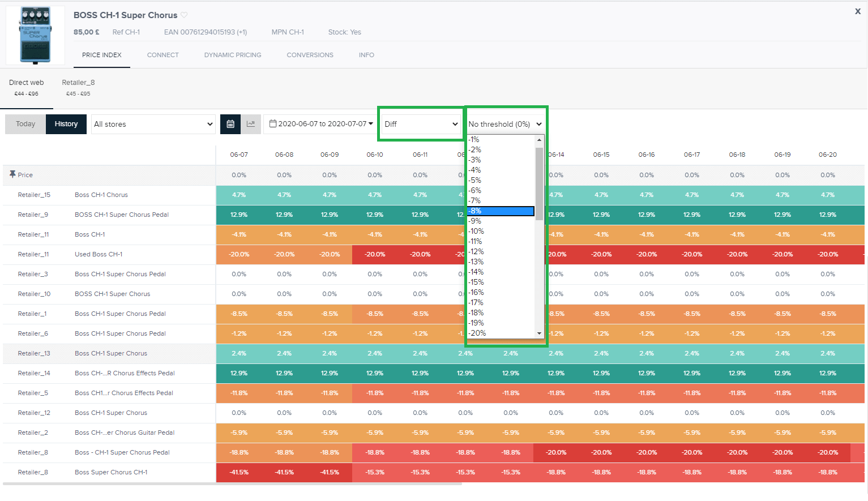
Task: Select -8% from the threshold list
Action: click(501, 211)
